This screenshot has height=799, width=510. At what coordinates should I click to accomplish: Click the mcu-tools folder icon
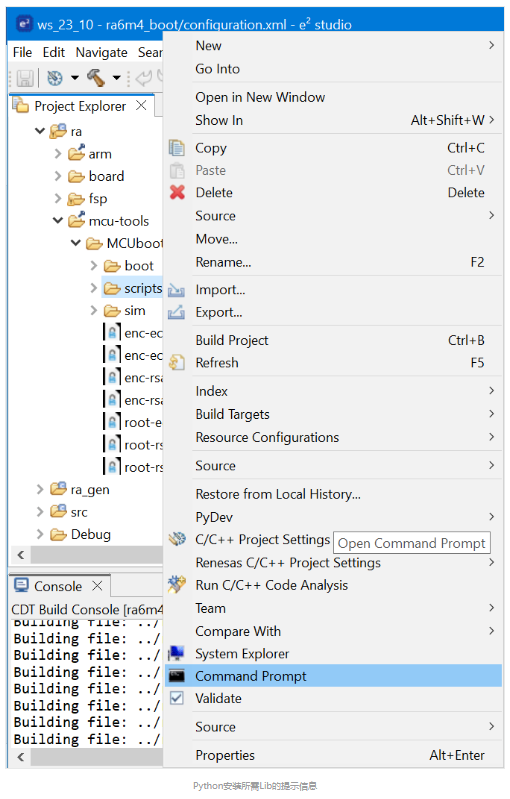point(76,220)
